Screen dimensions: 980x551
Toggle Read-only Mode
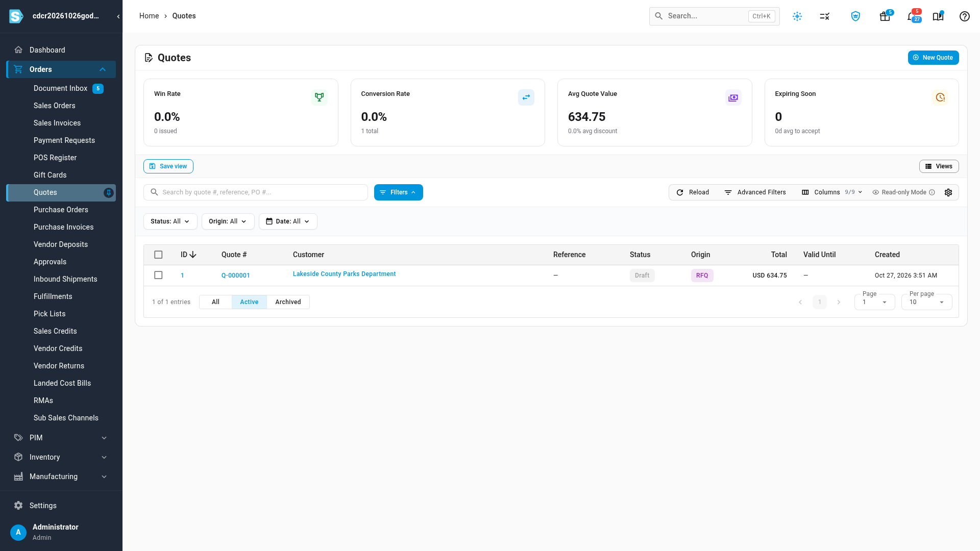[903, 192]
